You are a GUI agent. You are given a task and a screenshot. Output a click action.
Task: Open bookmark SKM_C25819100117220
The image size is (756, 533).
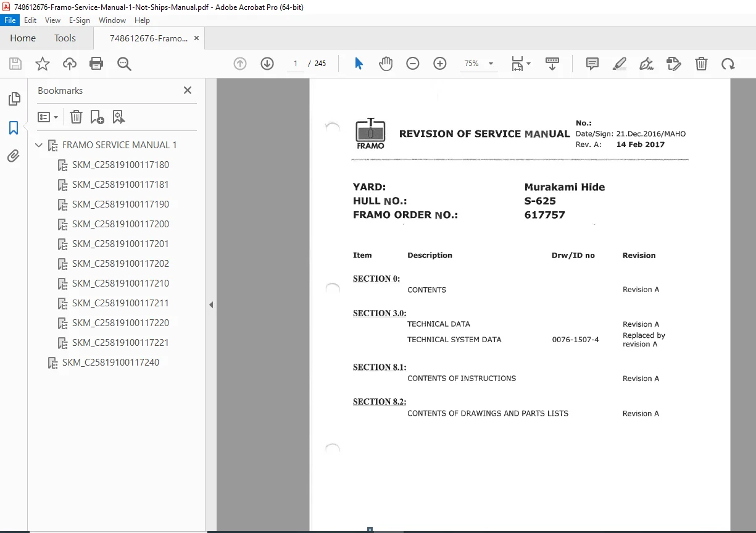(x=120, y=323)
